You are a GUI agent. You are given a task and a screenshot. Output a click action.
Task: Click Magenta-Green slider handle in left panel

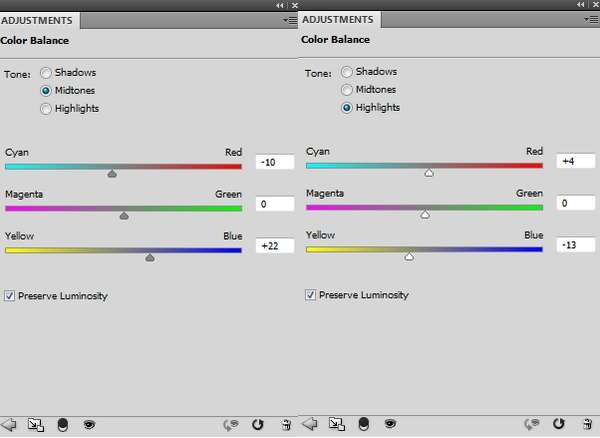(124, 216)
